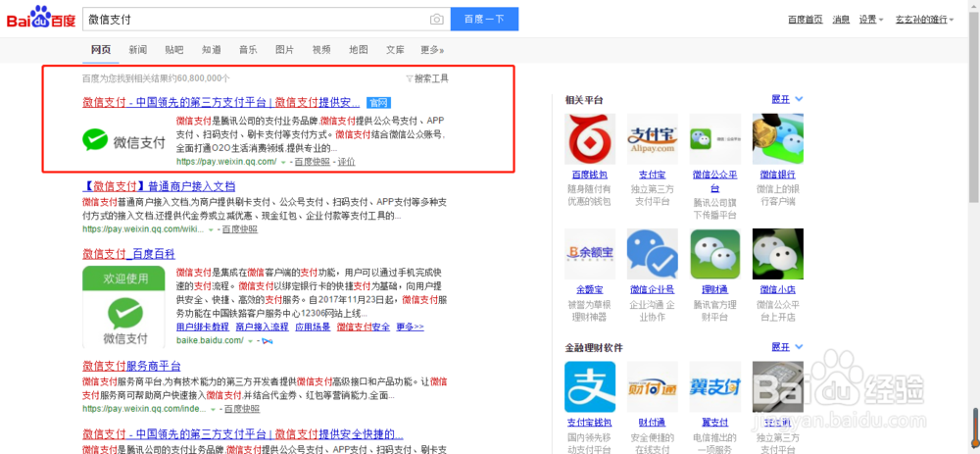Open the 百度首页 link
This screenshot has height=454, width=980.
805,20
